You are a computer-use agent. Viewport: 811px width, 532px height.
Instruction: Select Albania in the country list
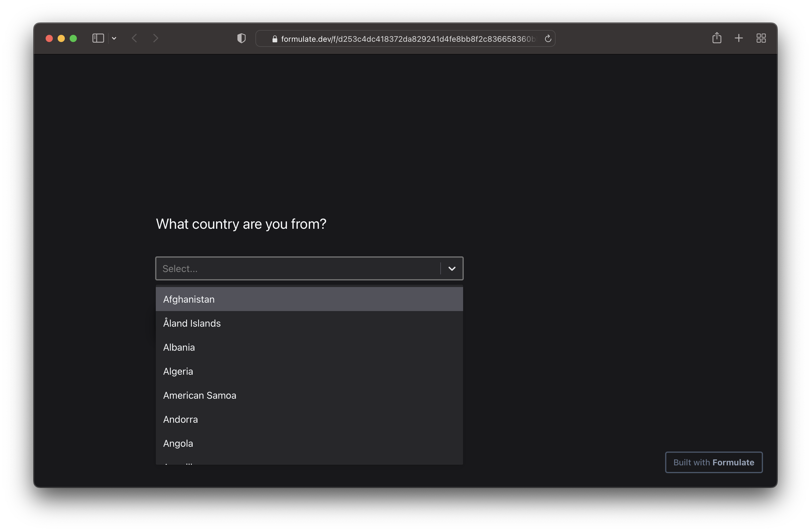pos(309,347)
